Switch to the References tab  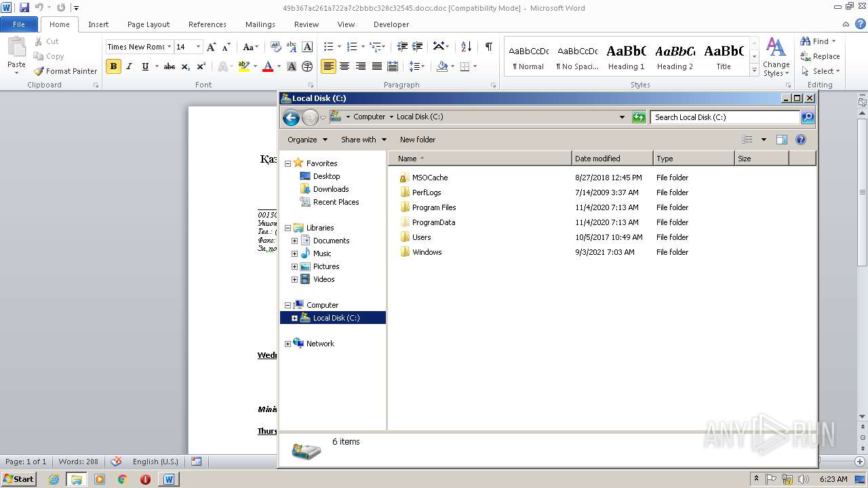tap(208, 24)
